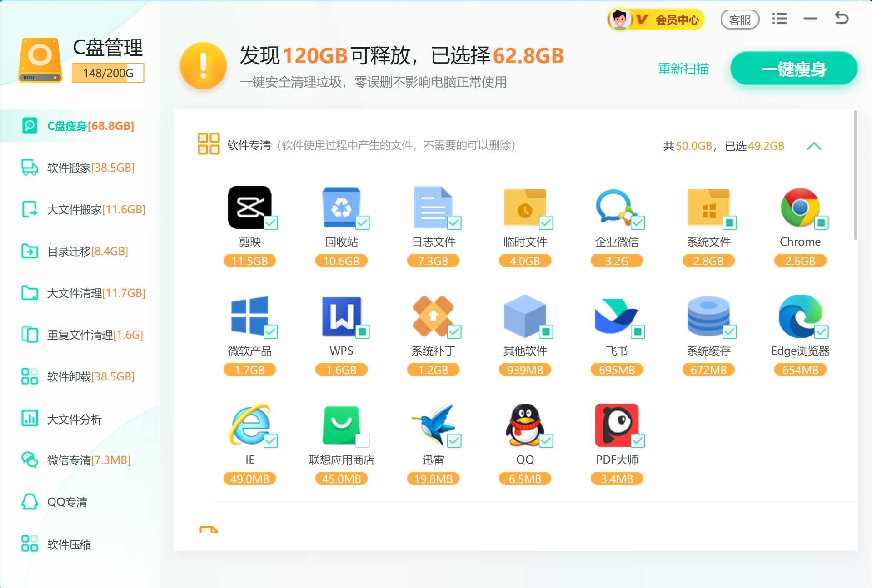Check the 联想应用商店 empty checkbox

click(363, 441)
